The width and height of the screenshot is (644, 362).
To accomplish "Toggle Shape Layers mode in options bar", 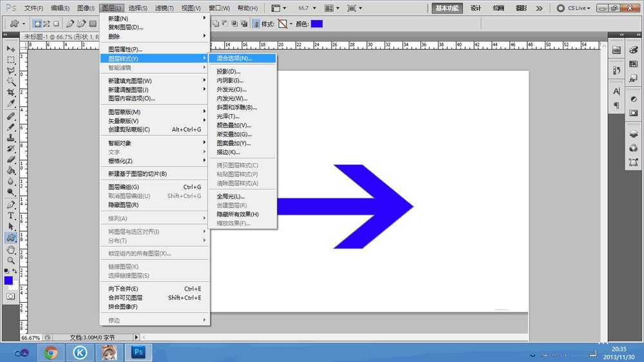I will pyautogui.click(x=37, y=24).
